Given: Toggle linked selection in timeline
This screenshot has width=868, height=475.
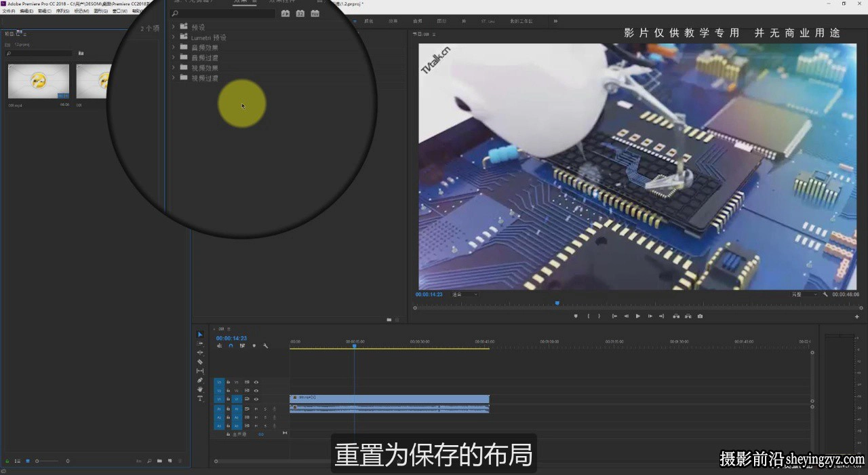Looking at the screenshot, I should (242, 346).
